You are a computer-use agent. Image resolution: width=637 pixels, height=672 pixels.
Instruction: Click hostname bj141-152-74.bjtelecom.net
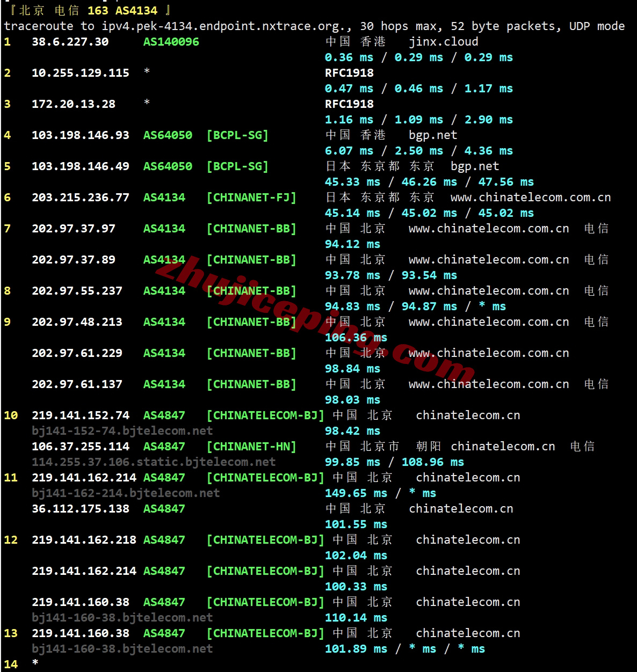pyautogui.click(x=122, y=431)
